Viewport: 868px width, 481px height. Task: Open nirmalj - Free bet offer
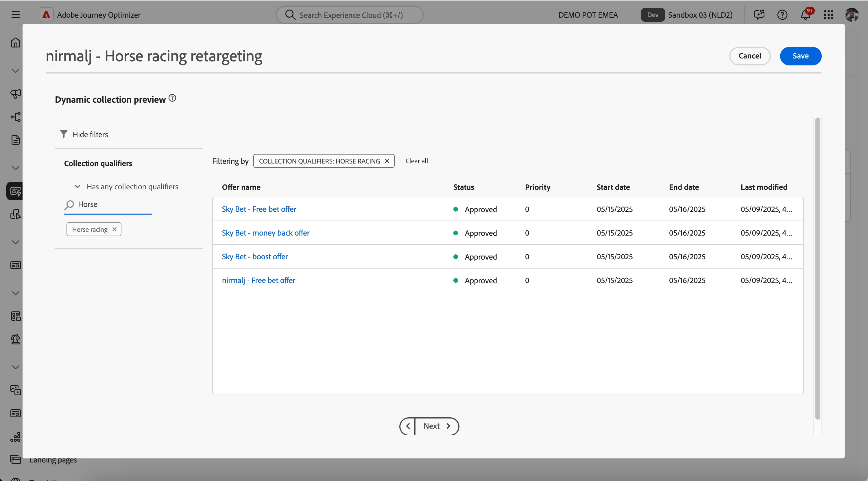[x=258, y=280]
